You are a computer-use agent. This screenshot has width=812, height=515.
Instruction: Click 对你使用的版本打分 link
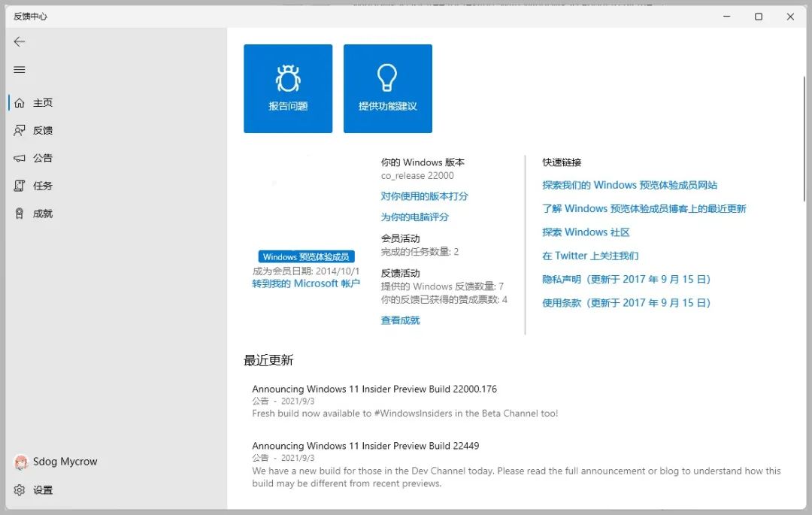424,196
